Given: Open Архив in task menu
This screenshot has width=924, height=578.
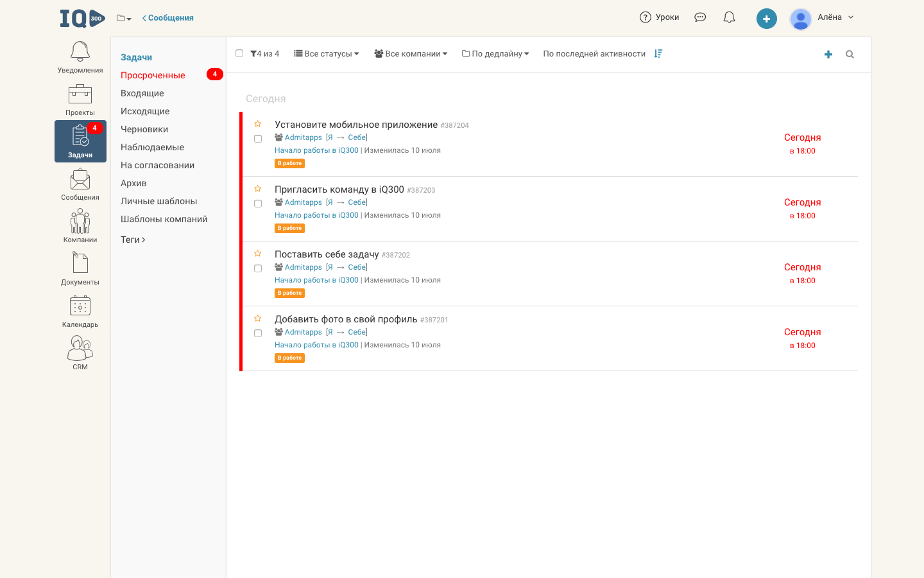Looking at the screenshot, I should point(133,183).
